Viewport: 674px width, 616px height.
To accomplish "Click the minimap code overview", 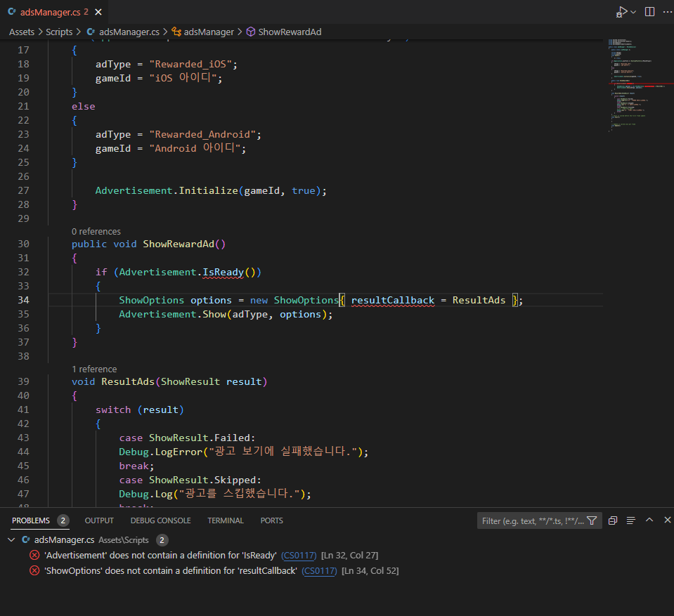I will click(x=638, y=86).
